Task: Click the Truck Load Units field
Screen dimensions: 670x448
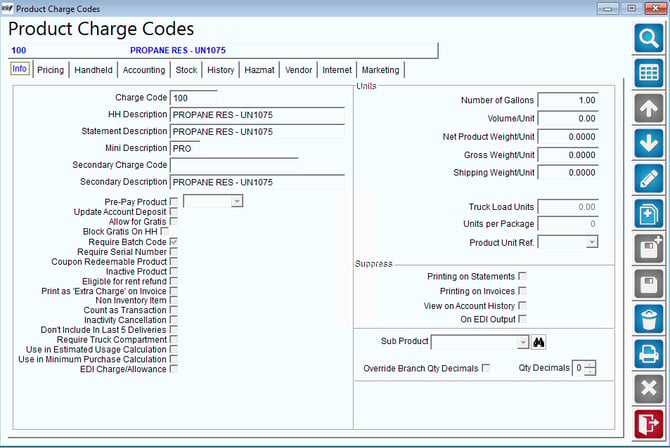Action: tap(568, 207)
